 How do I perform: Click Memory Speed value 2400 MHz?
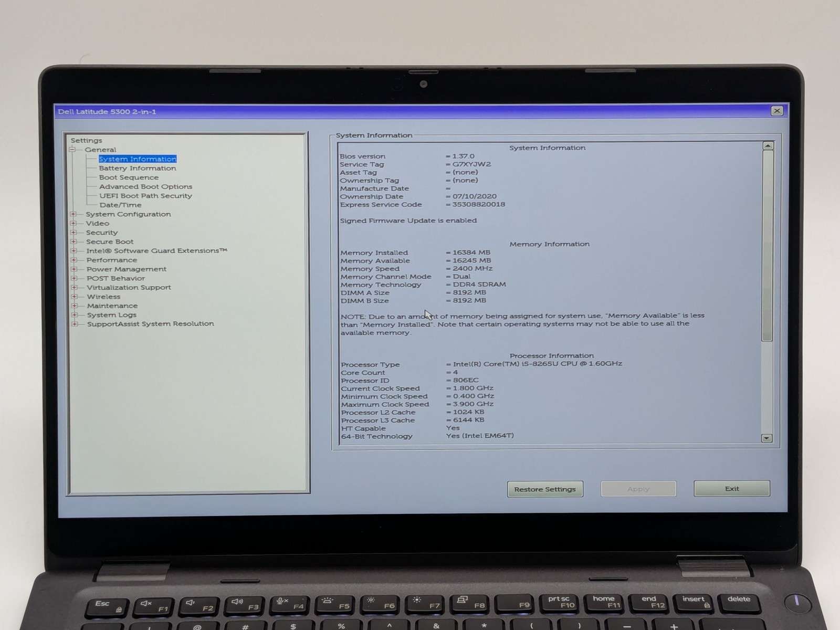tap(472, 269)
